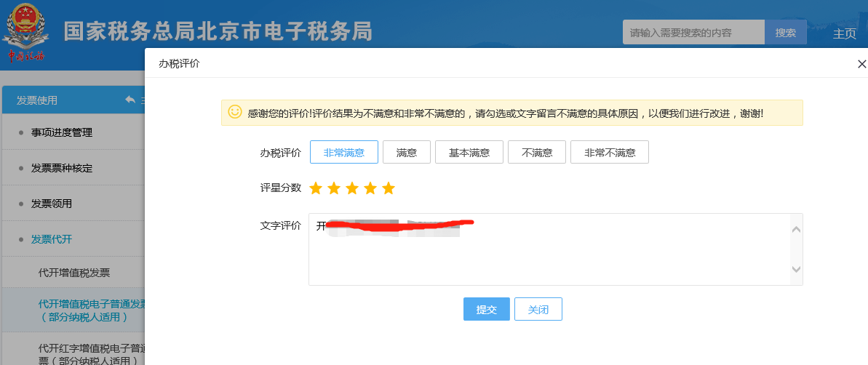Select 代开增值税发票 submenu item
Screen dimensions: 868x365
(74, 272)
